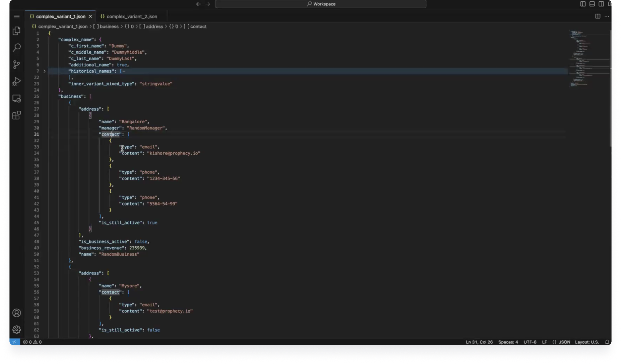Go forward using the right arrow
The image size is (621, 364).
pos(208,4)
